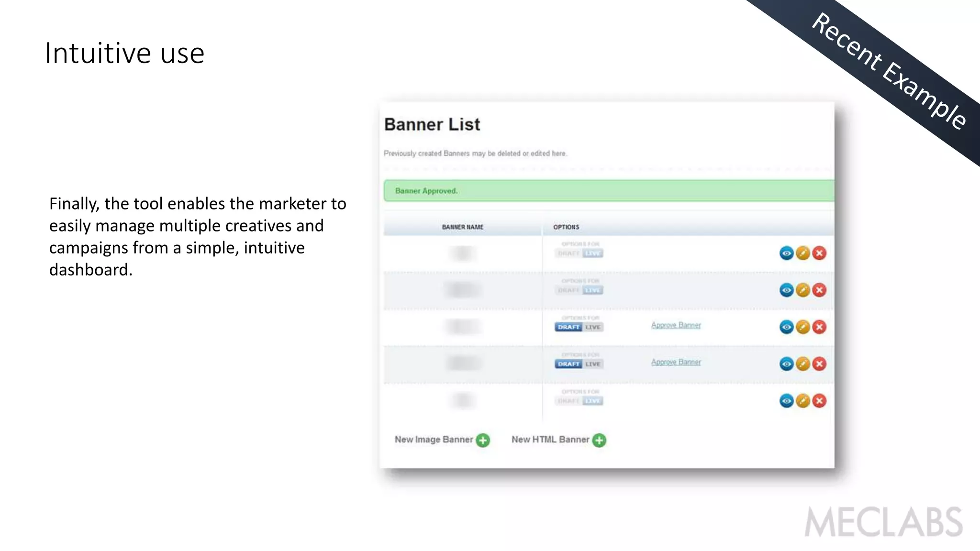Select the LIVE toggle in the second banner row
Image resolution: width=980 pixels, height=551 pixels.
coord(593,290)
